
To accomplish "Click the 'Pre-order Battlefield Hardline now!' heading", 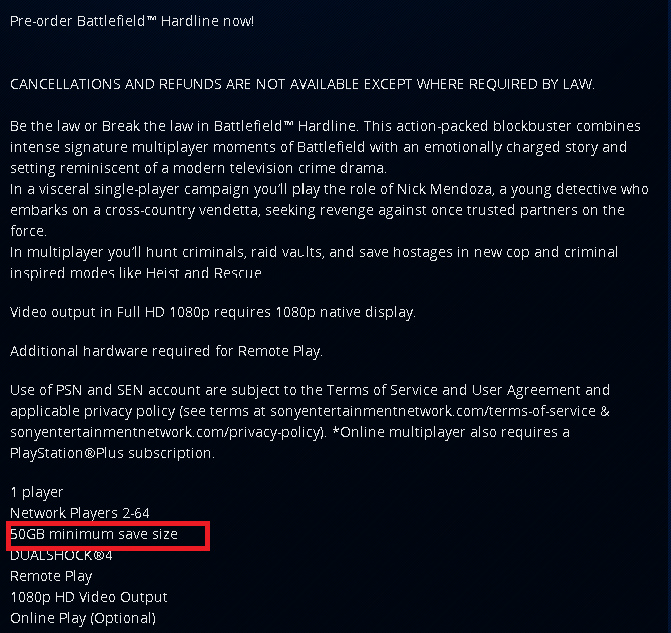I will pos(132,21).
